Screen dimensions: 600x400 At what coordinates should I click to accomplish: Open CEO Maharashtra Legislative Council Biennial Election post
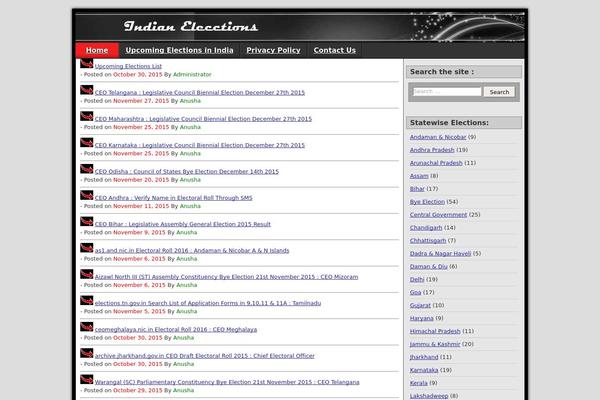(x=203, y=119)
